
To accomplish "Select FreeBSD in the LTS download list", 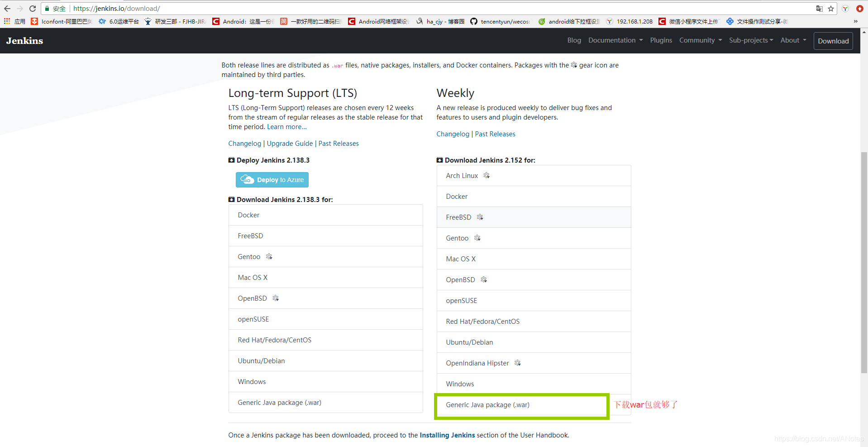I will tap(326, 236).
